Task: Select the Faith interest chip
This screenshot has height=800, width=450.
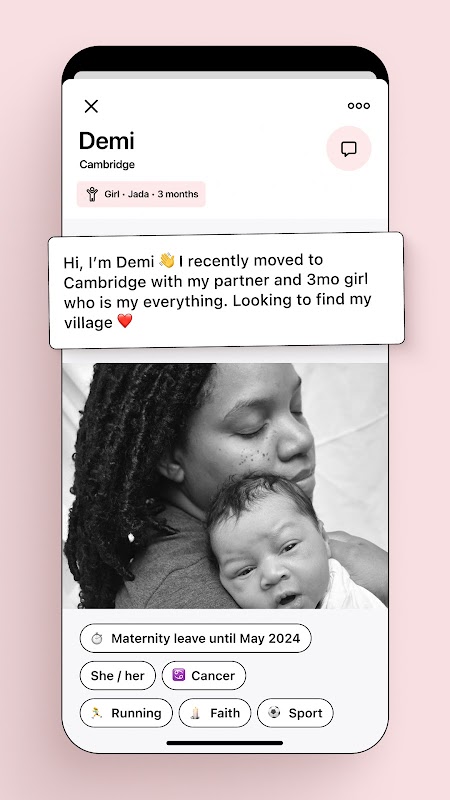Action: (215, 713)
